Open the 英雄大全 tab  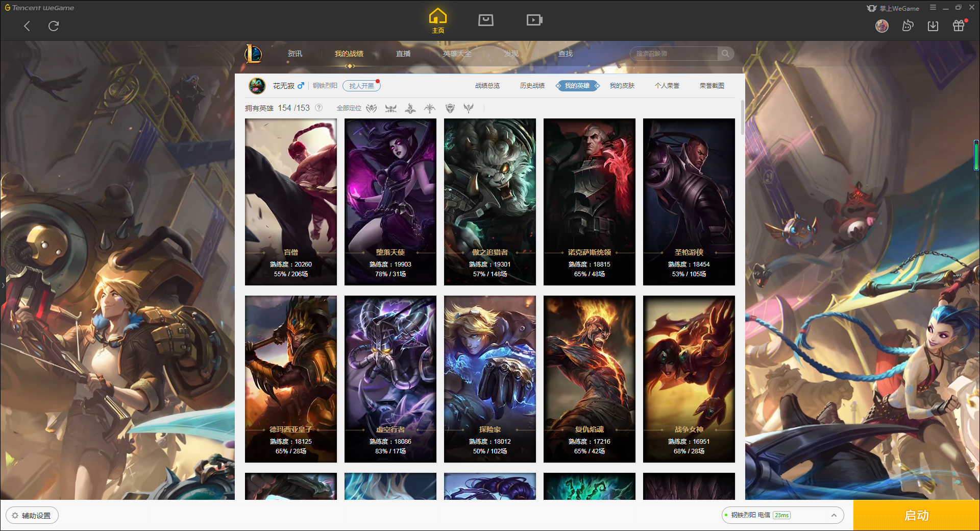[x=457, y=54]
